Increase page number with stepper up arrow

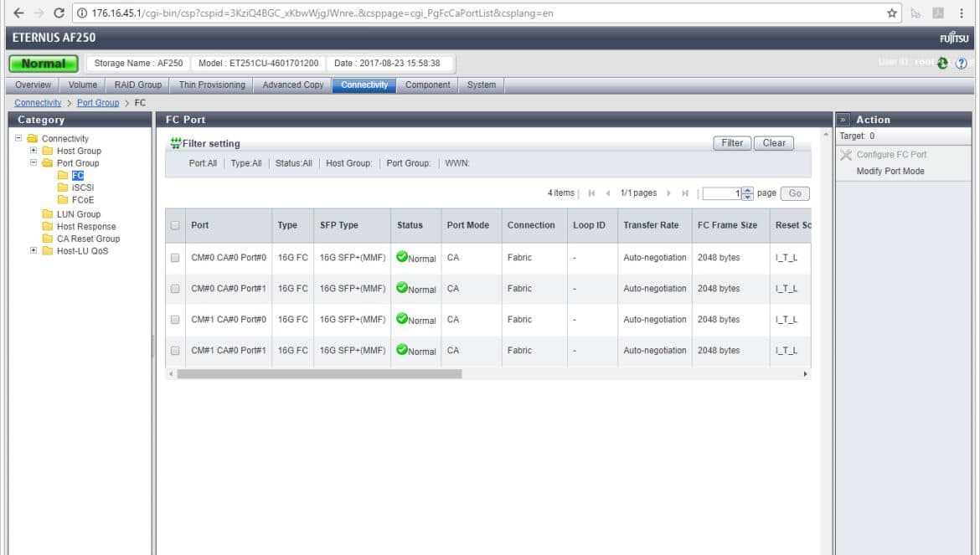(747, 190)
